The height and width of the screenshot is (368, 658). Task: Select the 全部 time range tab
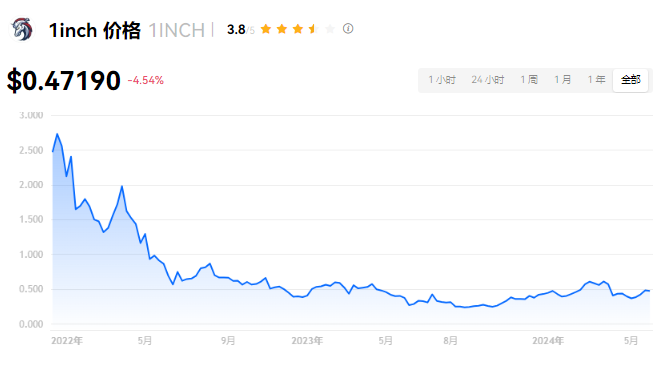click(631, 80)
